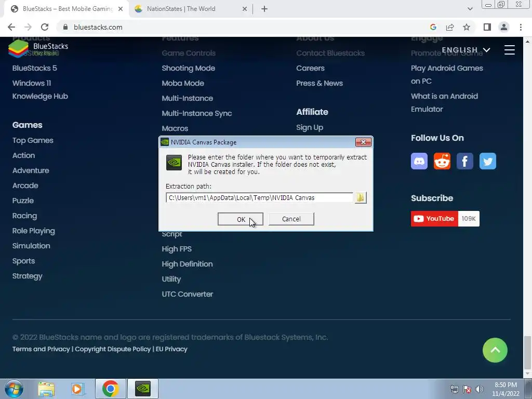Open BlueStacks Facebook page icon
Screen dimensions: 532x399
point(465,161)
